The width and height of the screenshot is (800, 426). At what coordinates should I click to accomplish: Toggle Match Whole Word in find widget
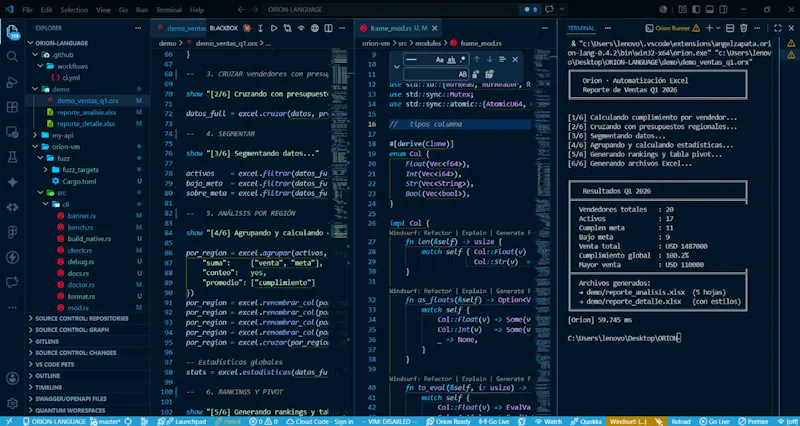[451, 60]
